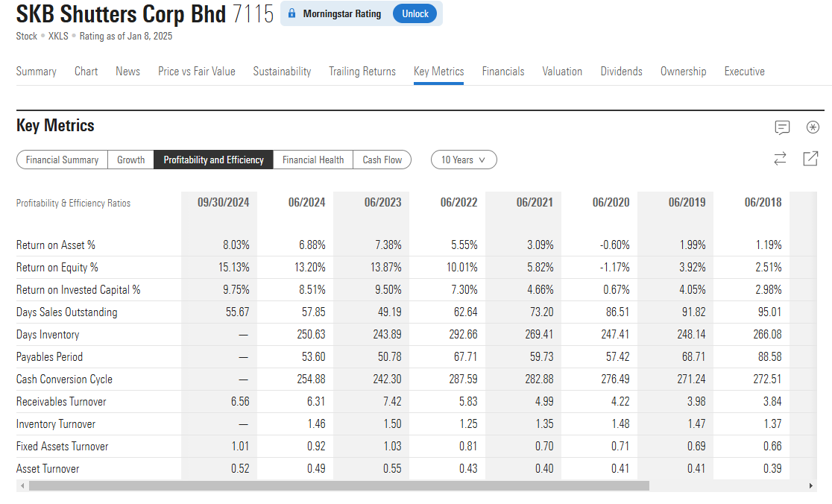The width and height of the screenshot is (832, 504).
Task: Open the comment feedback icon
Action: [x=782, y=127]
